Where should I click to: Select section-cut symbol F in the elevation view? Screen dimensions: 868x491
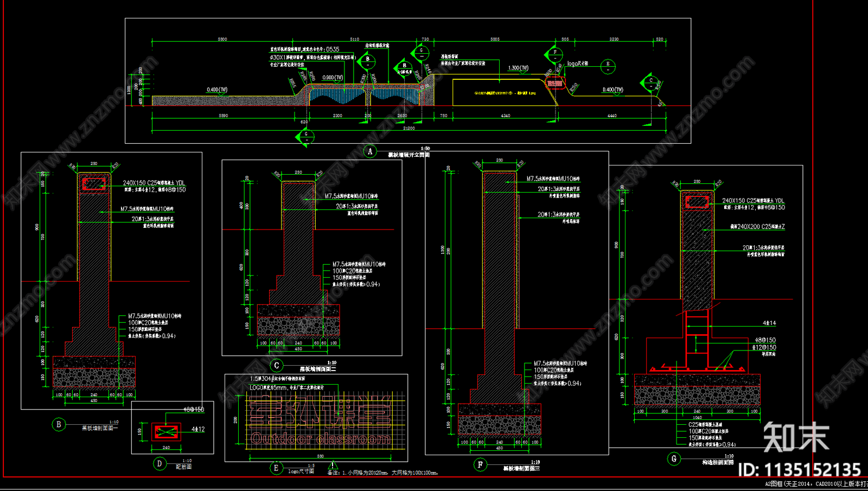pyautogui.click(x=554, y=55)
